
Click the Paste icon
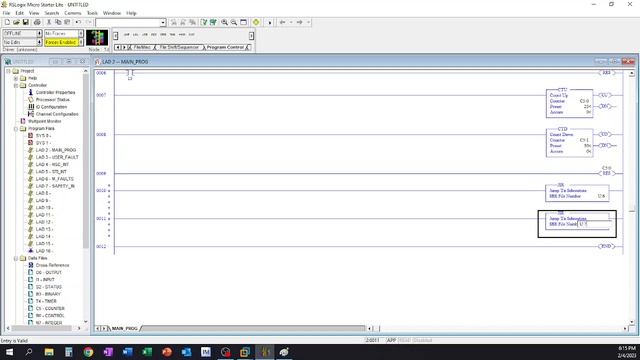pos(67,22)
